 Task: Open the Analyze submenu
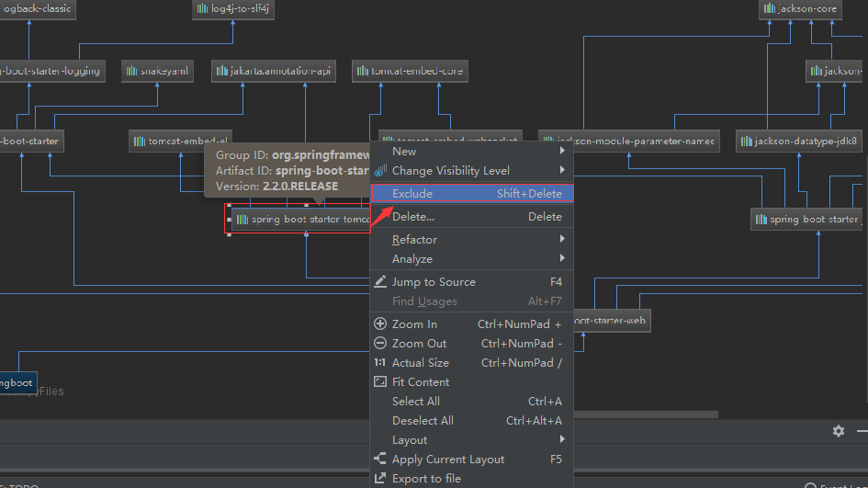click(471, 258)
